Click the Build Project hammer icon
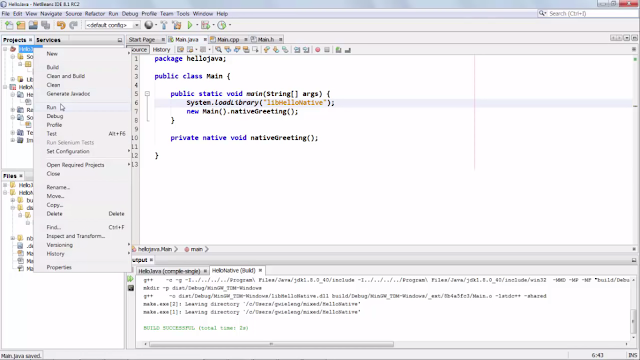Viewport: 640px width, 360px height. [164, 25]
